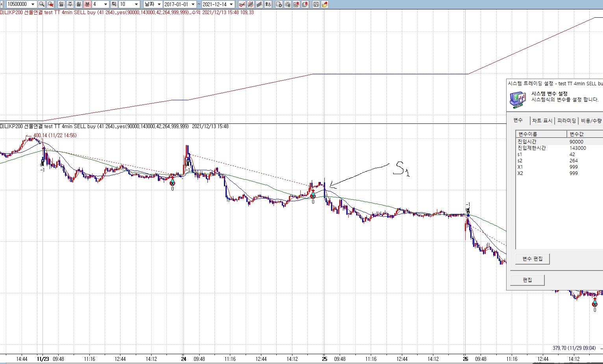
Task: Click the open folder icon in toolbar
Action: 325,4
